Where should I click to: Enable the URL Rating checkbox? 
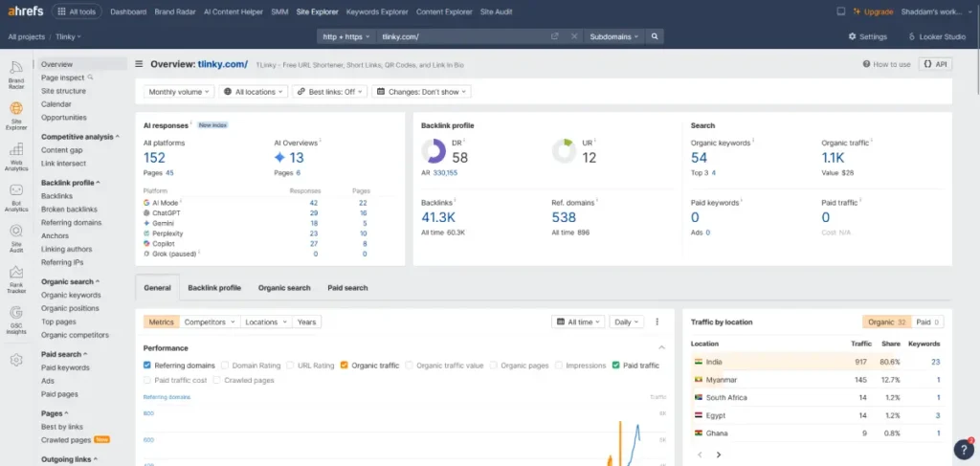290,366
